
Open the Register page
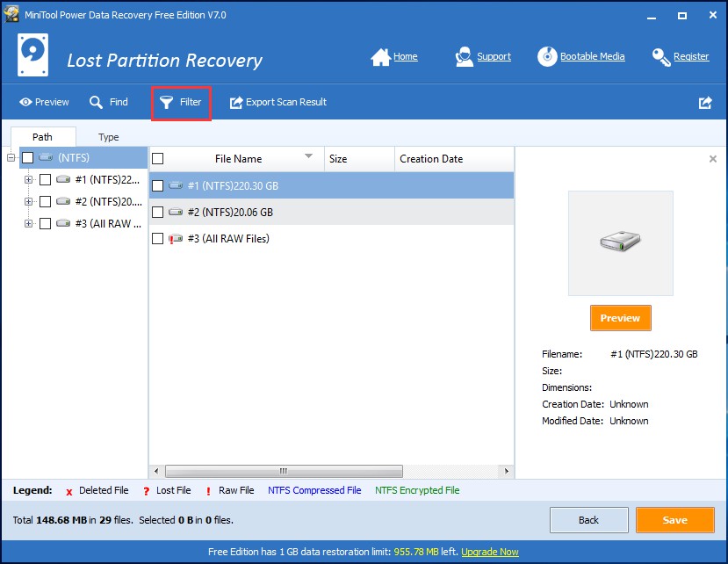tap(683, 56)
